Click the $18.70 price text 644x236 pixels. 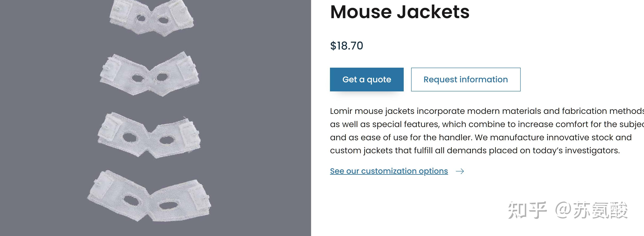click(x=346, y=46)
